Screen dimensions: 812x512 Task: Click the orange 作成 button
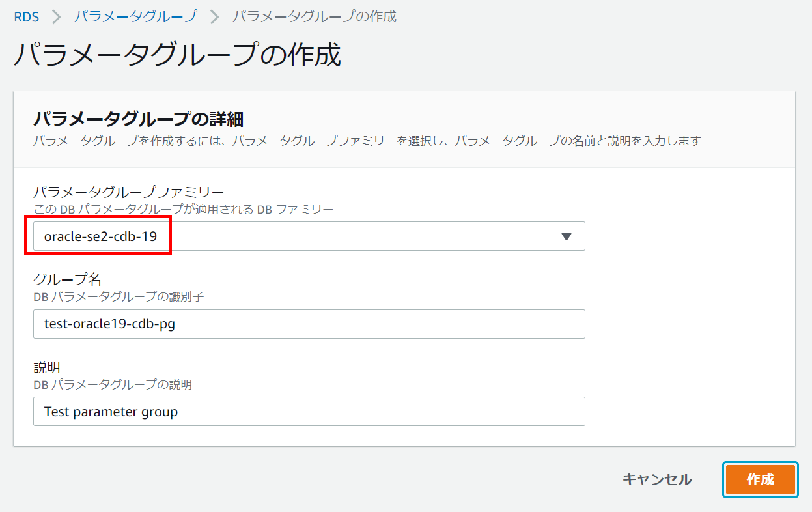[x=761, y=480]
